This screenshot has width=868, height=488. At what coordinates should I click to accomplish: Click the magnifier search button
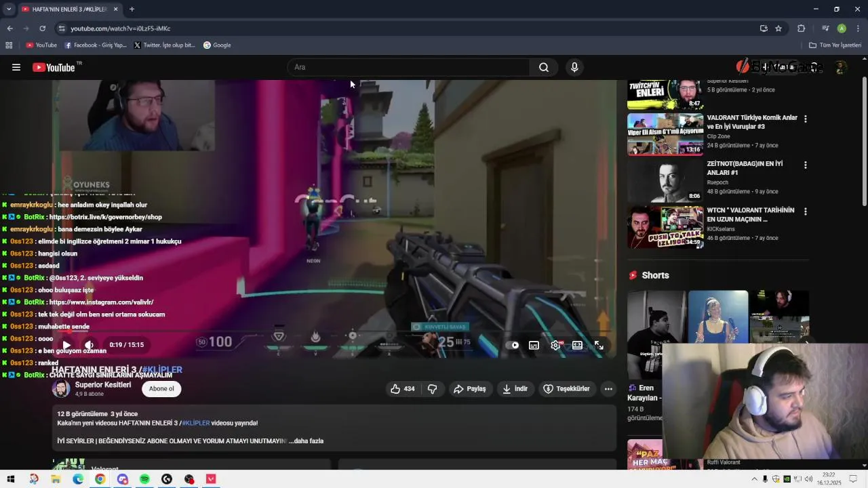[x=544, y=67]
